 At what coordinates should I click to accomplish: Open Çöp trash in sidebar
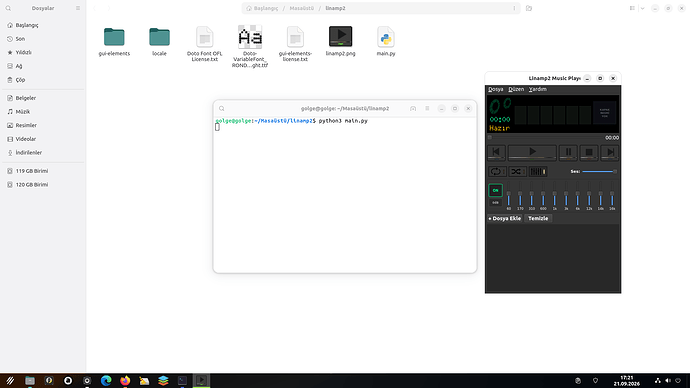pyautogui.click(x=43, y=80)
